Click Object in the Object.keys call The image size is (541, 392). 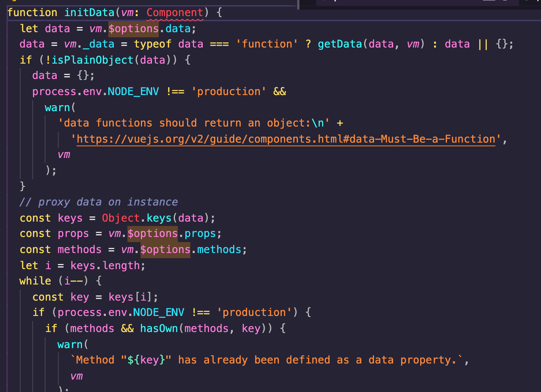(121, 218)
